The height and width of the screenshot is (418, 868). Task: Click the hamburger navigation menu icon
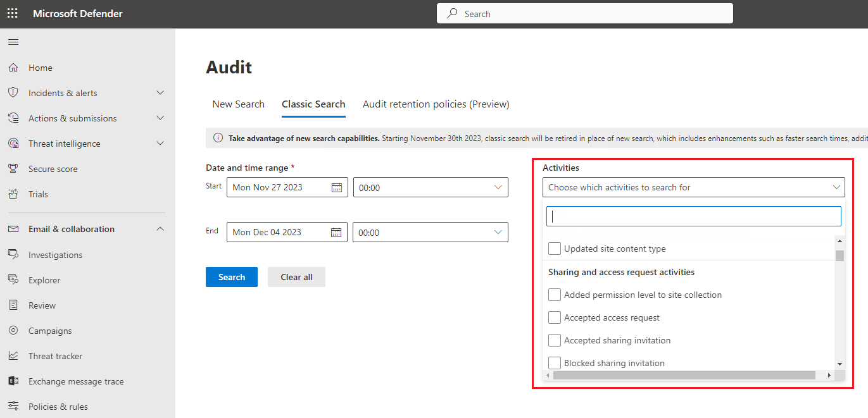pyautogui.click(x=13, y=42)
